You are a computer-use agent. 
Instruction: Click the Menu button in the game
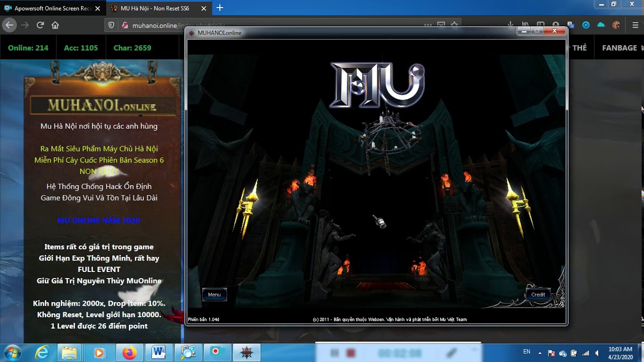[x=214, y=295]
